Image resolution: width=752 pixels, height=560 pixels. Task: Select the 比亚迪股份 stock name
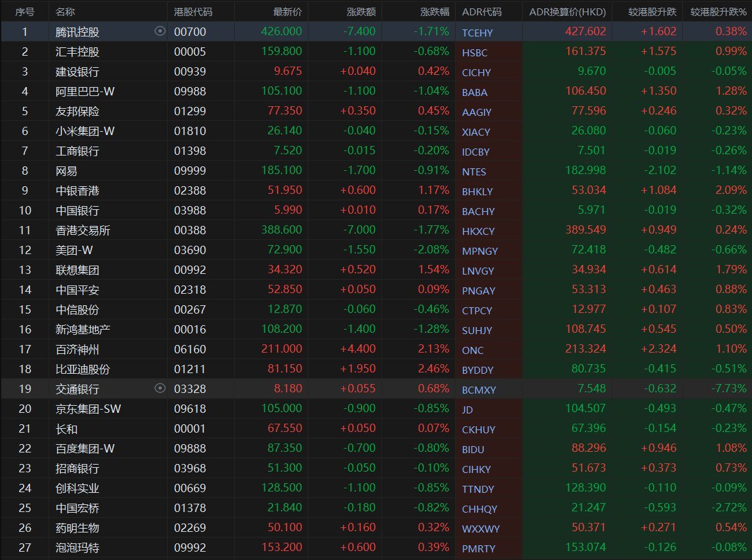83,369
